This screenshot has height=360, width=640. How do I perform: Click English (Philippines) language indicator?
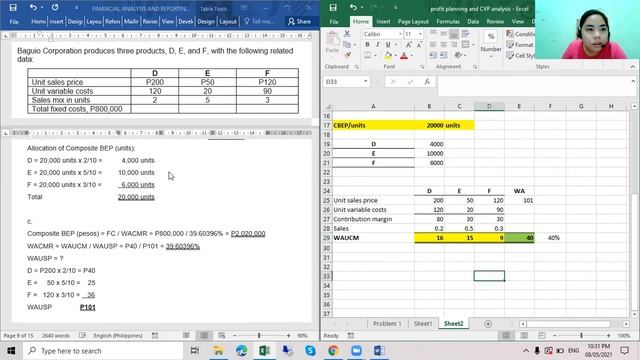[118, 336]
